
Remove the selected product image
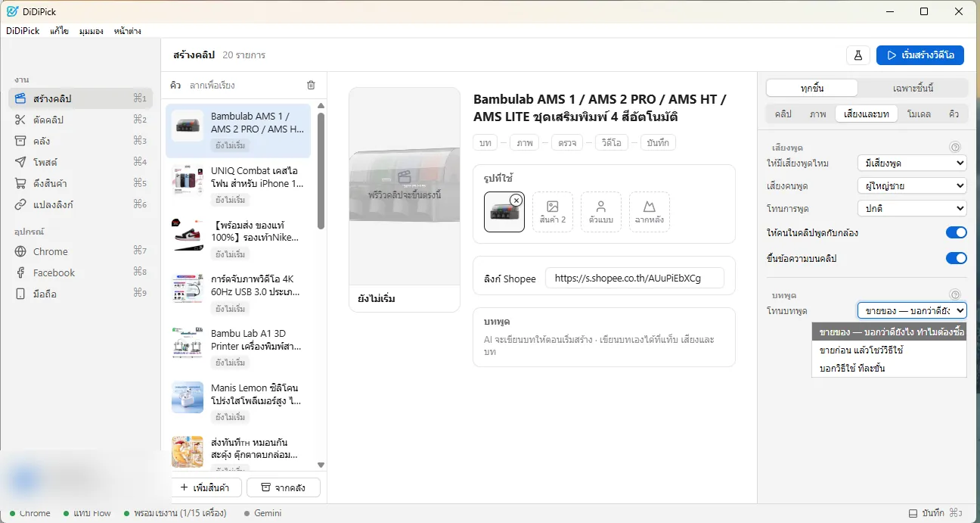click(516, 200)
